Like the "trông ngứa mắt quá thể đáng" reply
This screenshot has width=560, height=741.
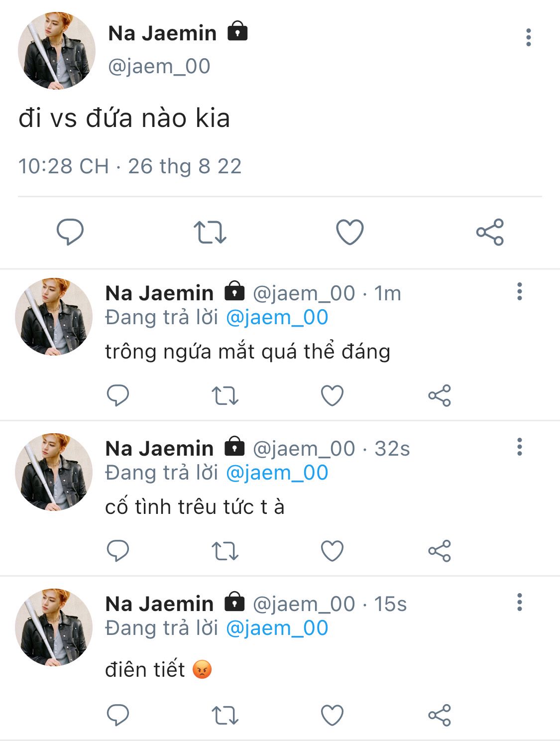point(332,396)
